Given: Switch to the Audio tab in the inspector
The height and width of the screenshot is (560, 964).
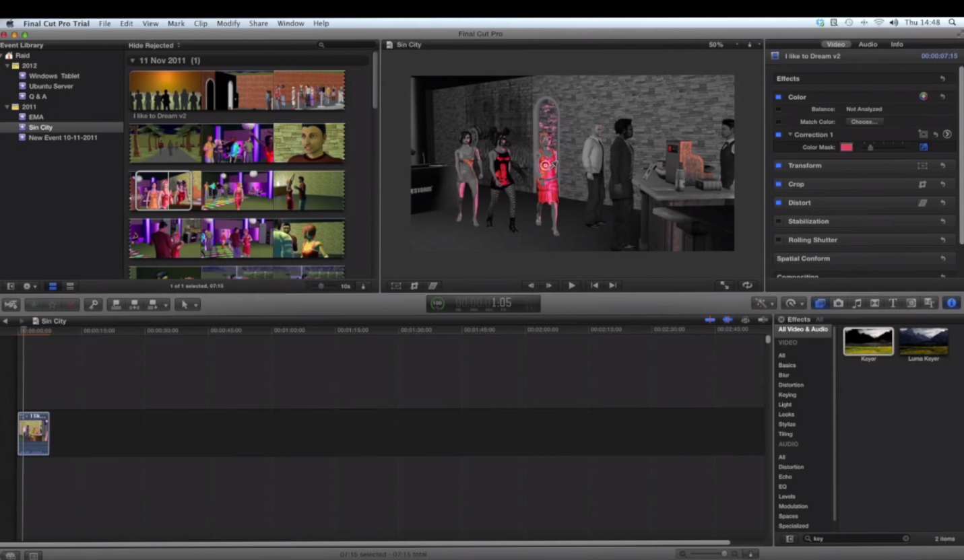Looking at the screenshot, I should pos(868,44).
